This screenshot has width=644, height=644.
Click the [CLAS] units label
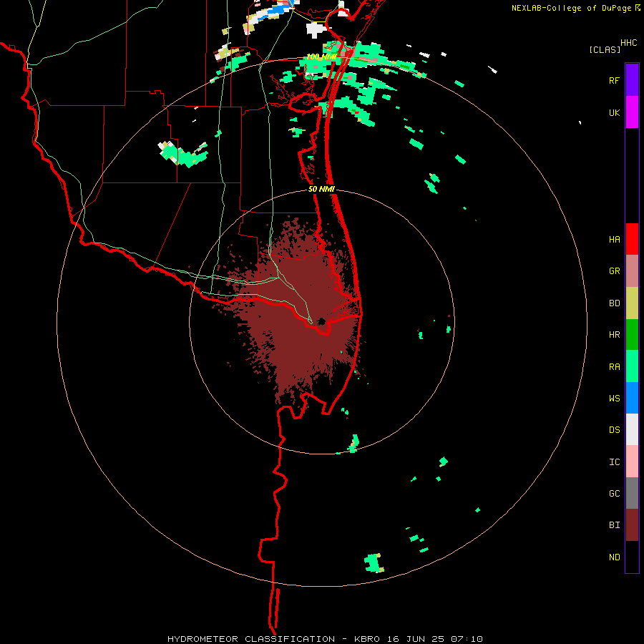click(605, 49)
